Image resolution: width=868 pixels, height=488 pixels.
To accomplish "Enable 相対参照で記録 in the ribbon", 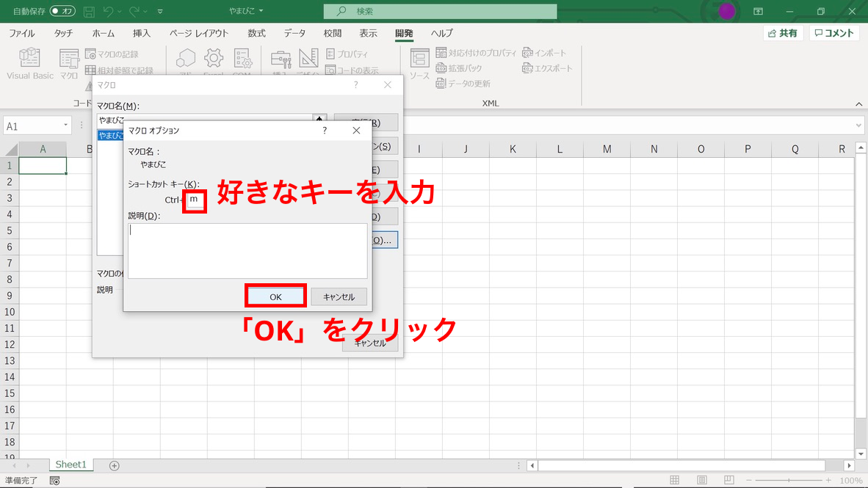I will (x=119, y=70).
